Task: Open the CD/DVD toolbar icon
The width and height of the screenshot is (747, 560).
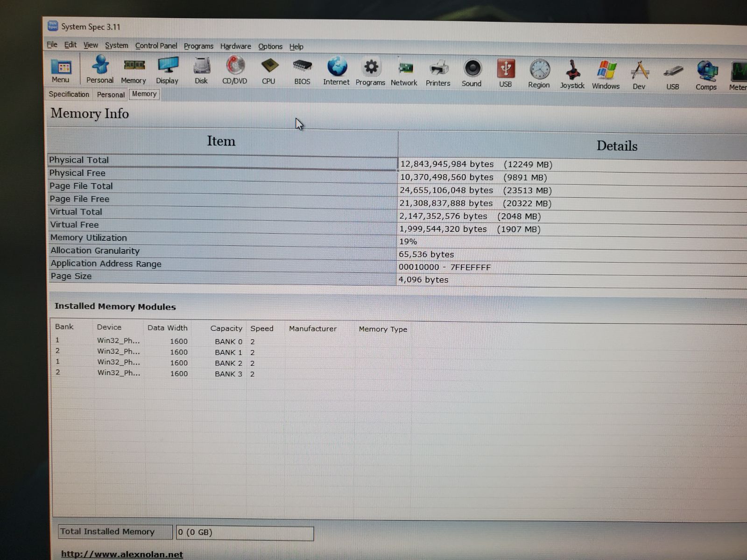Action: 235,71
